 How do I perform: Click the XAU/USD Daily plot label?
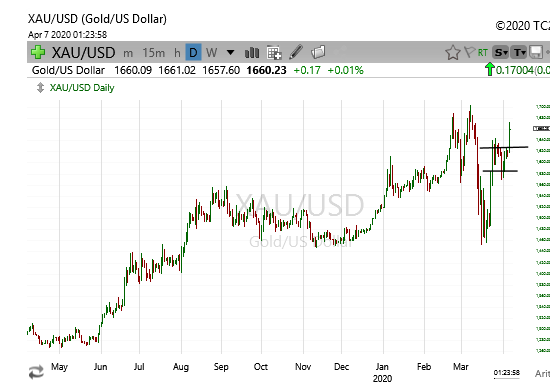(82, 88)
